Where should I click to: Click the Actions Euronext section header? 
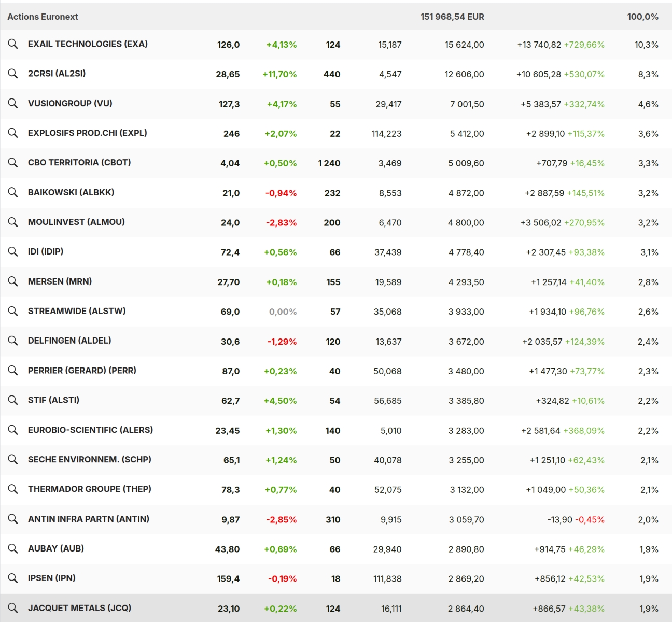click(43, 17)
